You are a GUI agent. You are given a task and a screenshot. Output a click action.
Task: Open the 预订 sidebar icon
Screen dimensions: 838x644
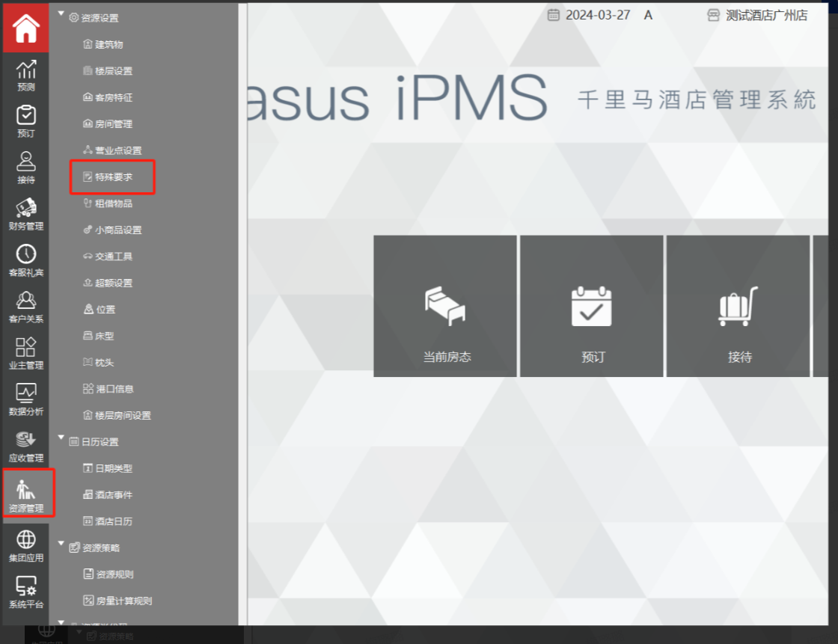pyautogui.click(x=26, y=122)
